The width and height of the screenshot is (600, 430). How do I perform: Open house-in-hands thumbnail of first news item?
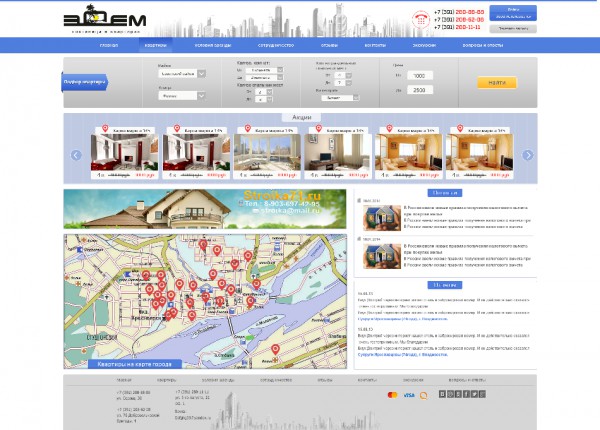[382, 218]
